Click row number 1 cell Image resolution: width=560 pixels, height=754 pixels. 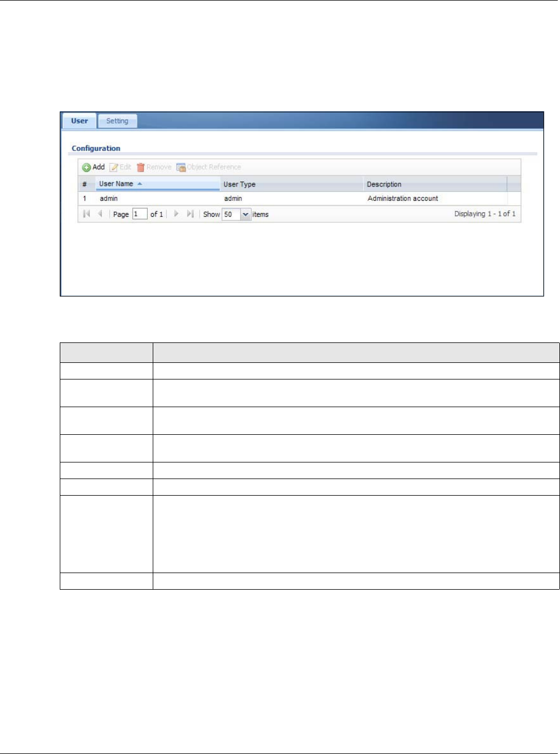(85, 199)
